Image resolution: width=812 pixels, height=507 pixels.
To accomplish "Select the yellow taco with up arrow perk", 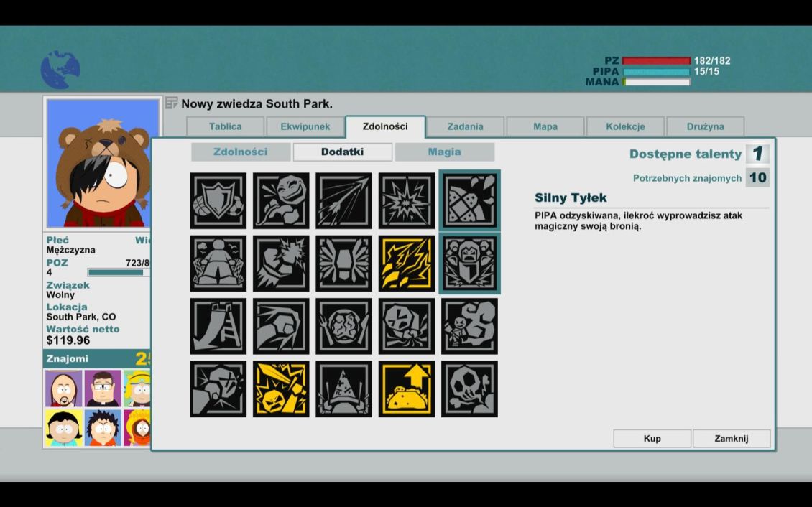I will coord(407,389).
